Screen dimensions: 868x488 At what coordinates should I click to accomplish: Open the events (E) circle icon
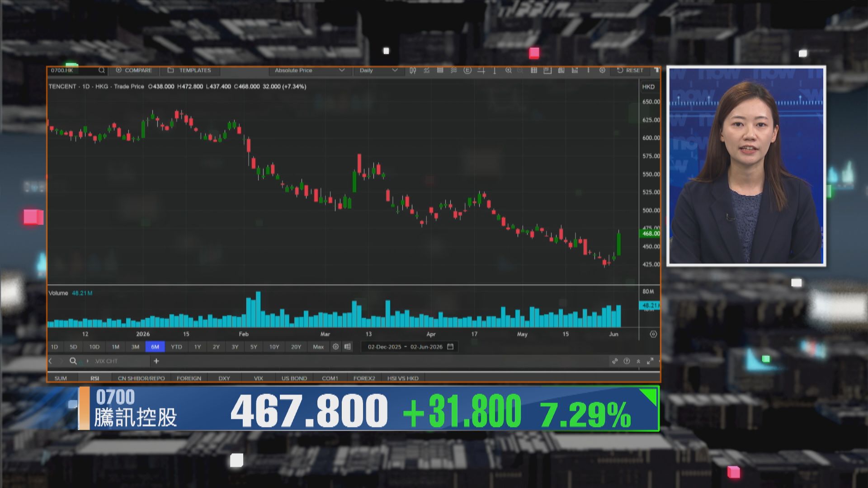[x=467, y=70]
